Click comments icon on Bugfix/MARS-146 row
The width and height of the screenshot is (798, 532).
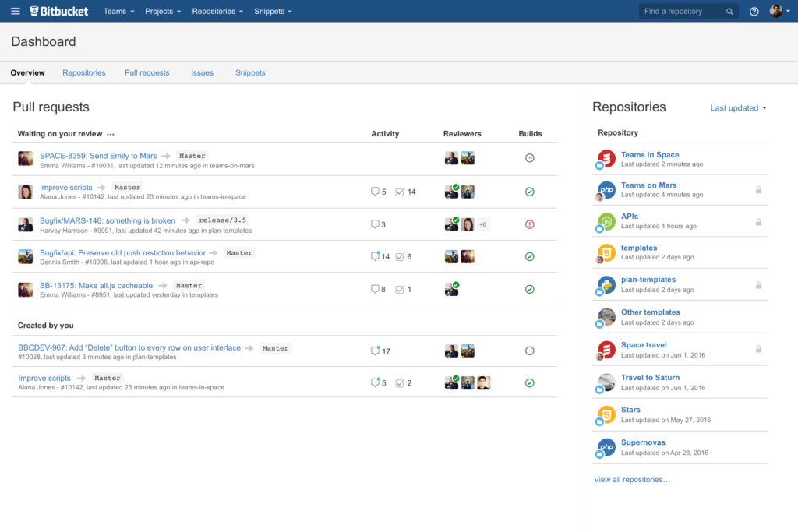click(375, 224)
